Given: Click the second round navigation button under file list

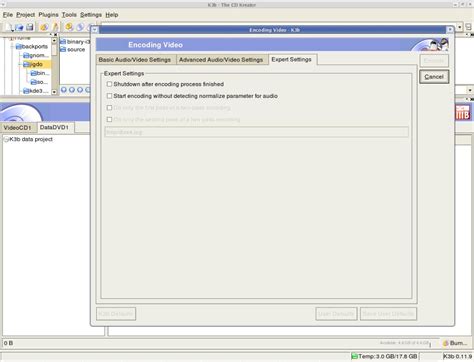Looking at the screenshot, I should [72, 90].
